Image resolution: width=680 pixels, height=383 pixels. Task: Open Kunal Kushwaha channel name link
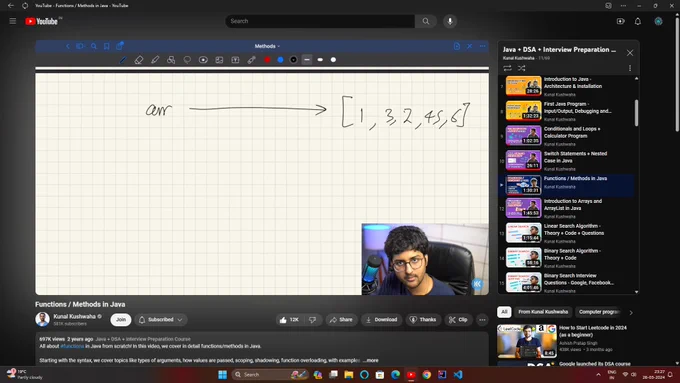74,317
